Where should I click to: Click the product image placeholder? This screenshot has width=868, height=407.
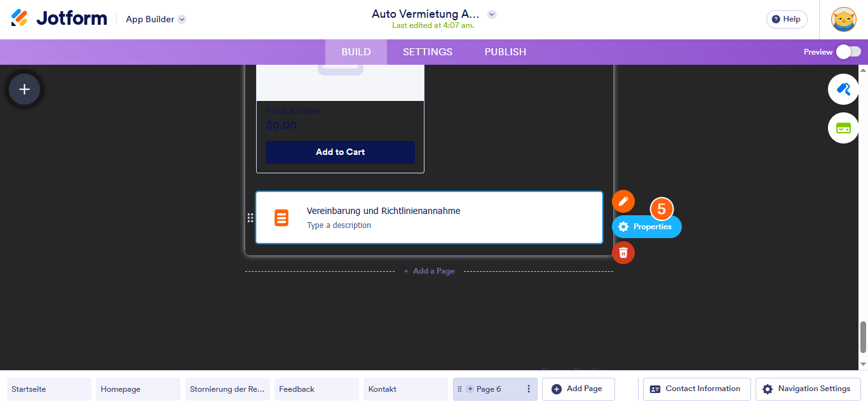[x=340, y=83]
